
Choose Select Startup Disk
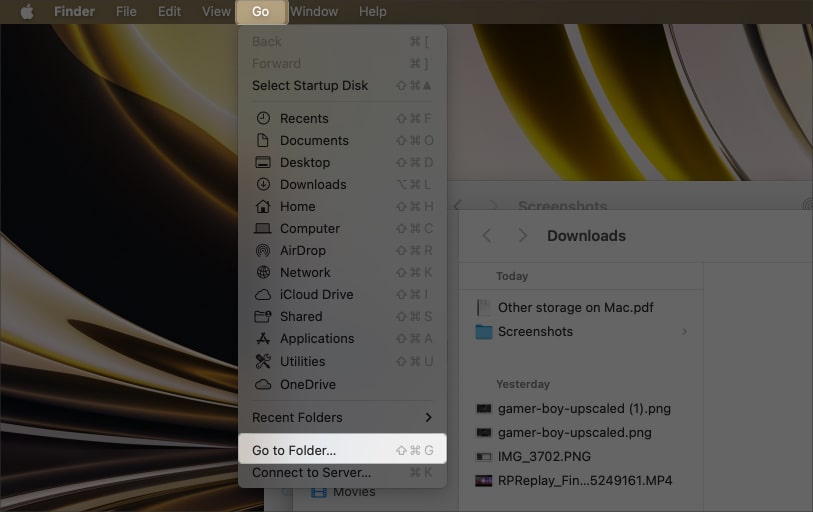point(342,86)
